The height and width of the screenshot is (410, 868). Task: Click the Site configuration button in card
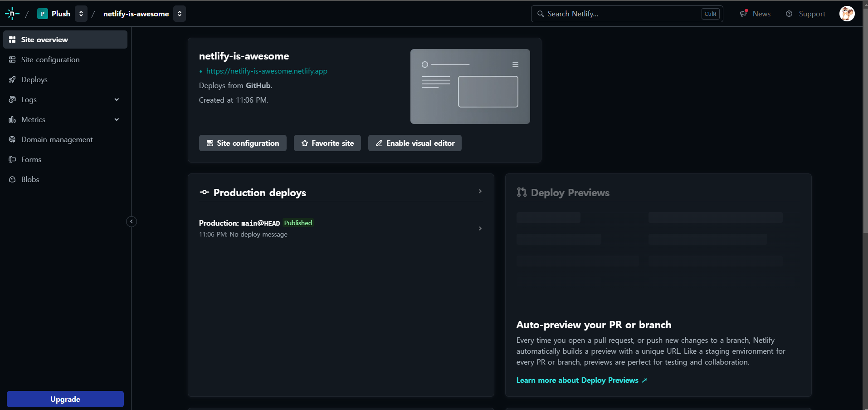tap(243, 143)
